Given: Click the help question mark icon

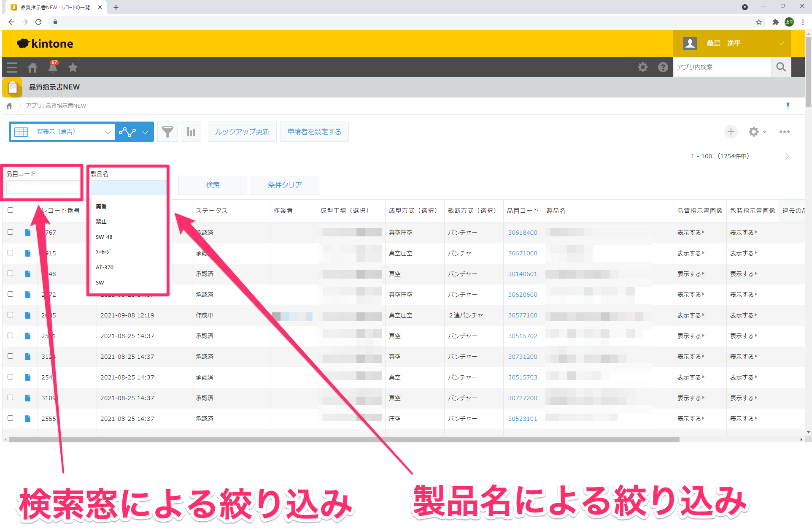Looking at the screenshot, I should click(663, 67).
